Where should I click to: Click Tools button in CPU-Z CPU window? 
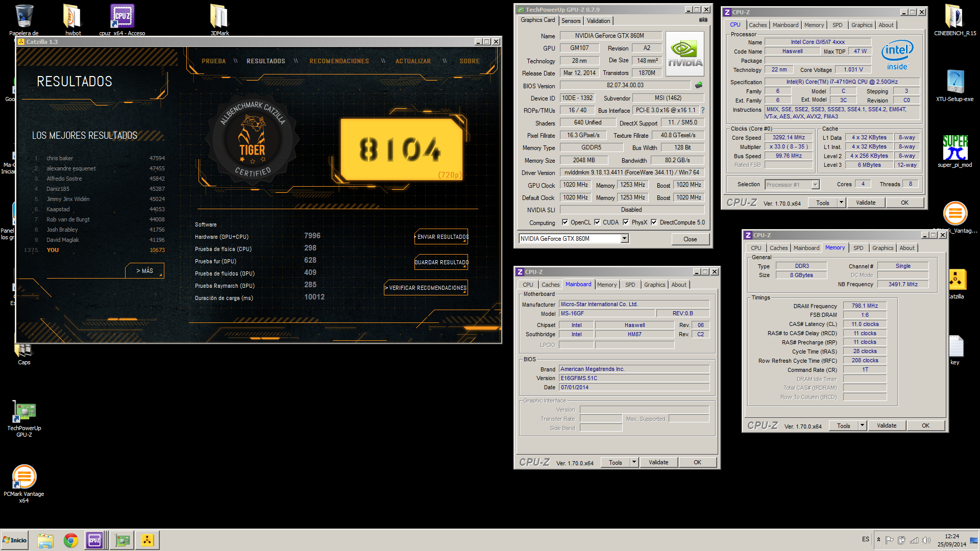point(822,203)
